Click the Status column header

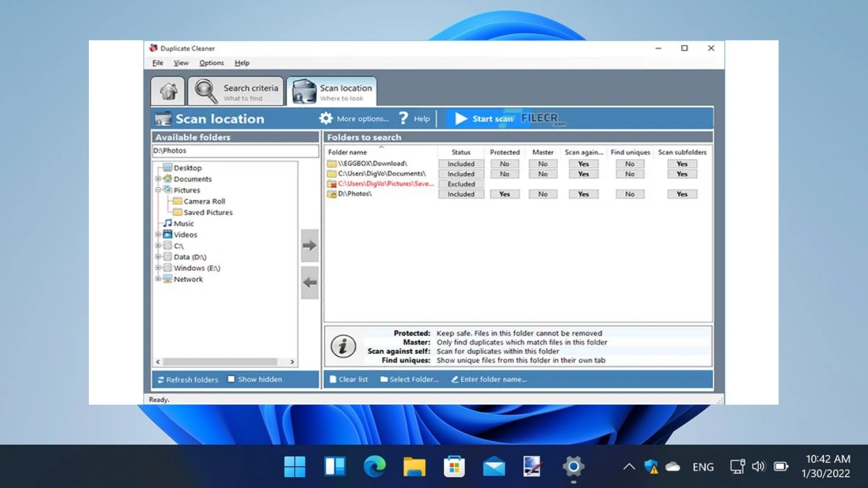click(x=461, y=152)
